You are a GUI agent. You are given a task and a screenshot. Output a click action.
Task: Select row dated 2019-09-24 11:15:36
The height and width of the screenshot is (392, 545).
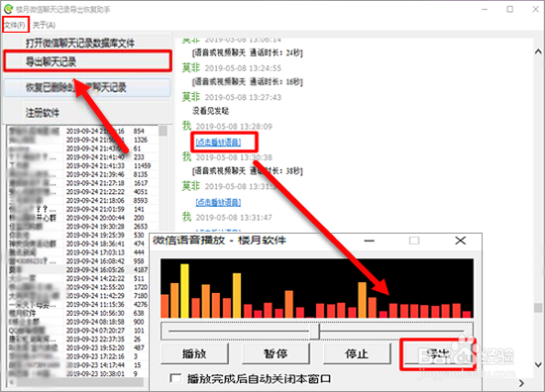(x=78, y=305)
